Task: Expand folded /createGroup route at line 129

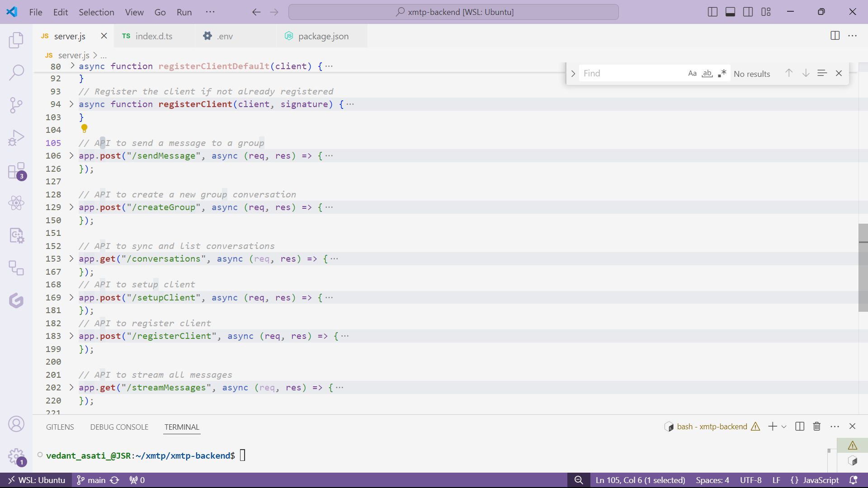Action: tap(71, 207)
